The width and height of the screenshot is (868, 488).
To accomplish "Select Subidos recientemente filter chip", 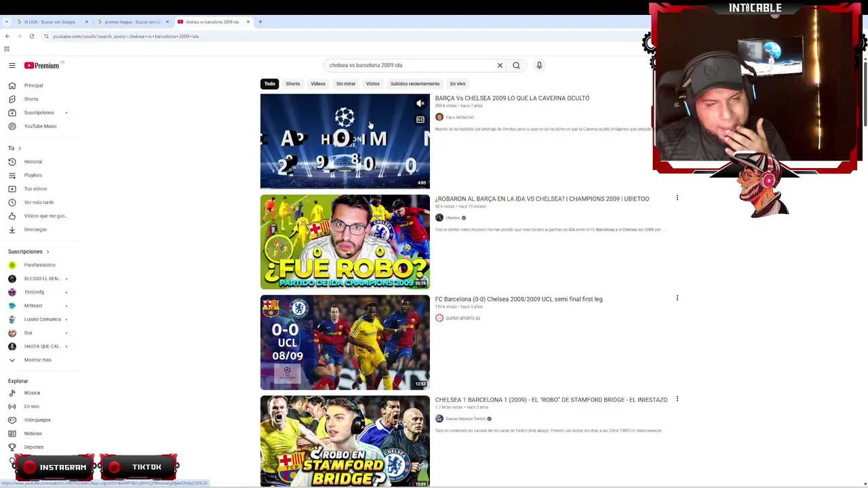I will coord(415,84).
